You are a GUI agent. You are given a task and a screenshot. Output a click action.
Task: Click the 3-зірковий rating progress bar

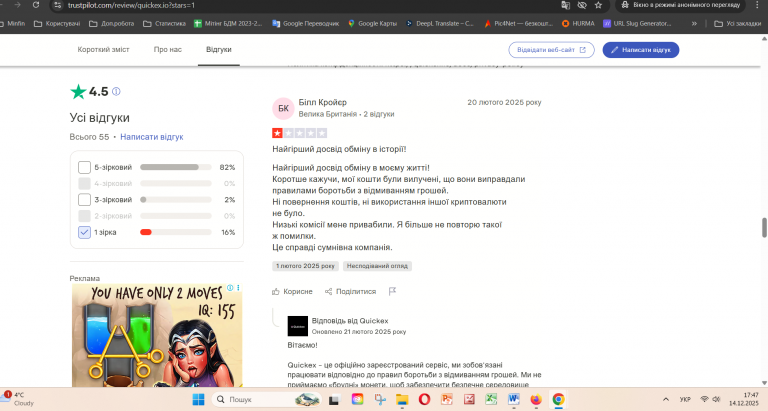176,200
